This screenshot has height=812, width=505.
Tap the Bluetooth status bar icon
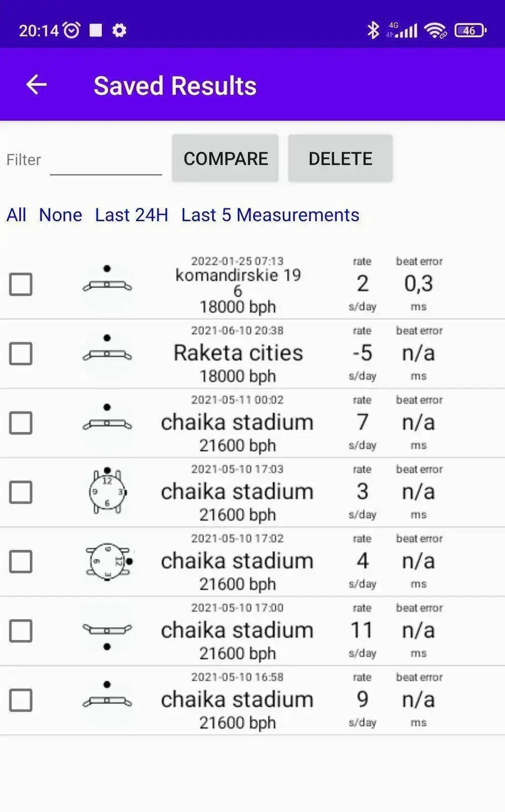point(373,30)
